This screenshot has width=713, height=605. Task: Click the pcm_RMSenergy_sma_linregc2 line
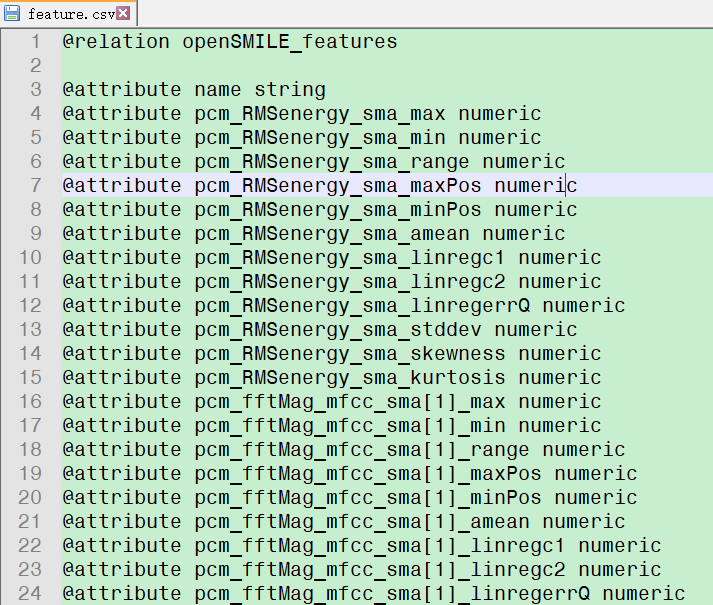332,282
